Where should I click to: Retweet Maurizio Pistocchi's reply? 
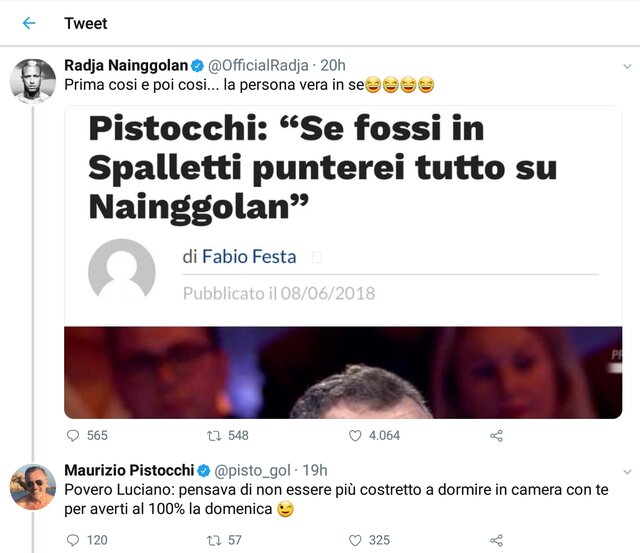point(212,540)
